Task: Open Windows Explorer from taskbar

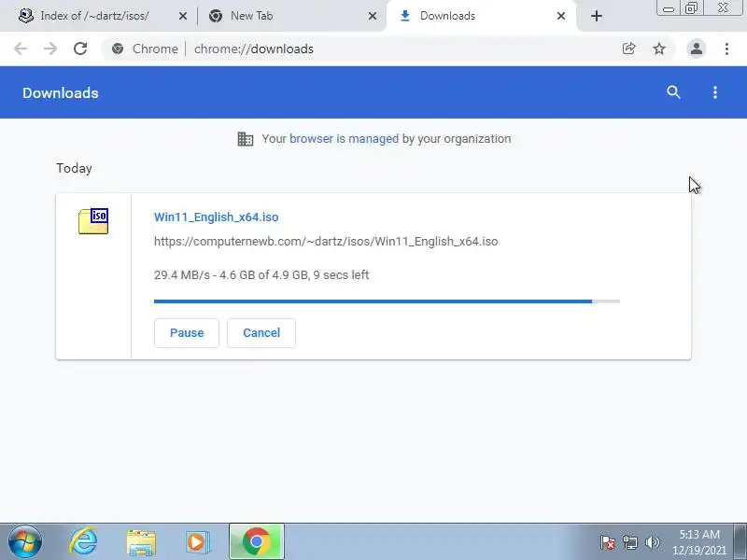Action: pyautogui.click(x=141, y=542)
